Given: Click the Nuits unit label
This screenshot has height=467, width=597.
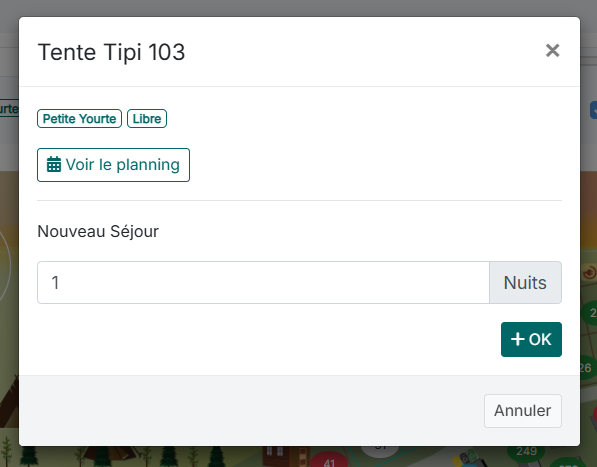Looking at the screenshot, I should 525,282.
